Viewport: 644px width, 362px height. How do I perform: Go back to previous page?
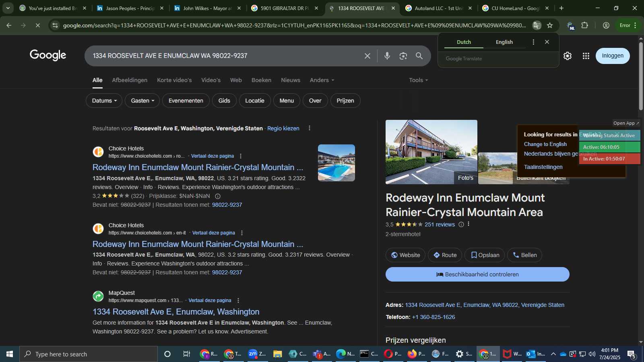(x=9, y=25)
